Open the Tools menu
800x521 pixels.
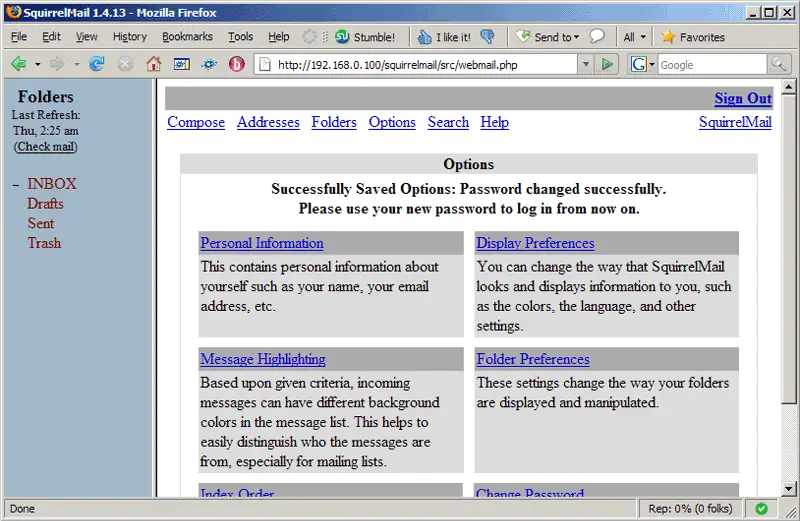240,37
